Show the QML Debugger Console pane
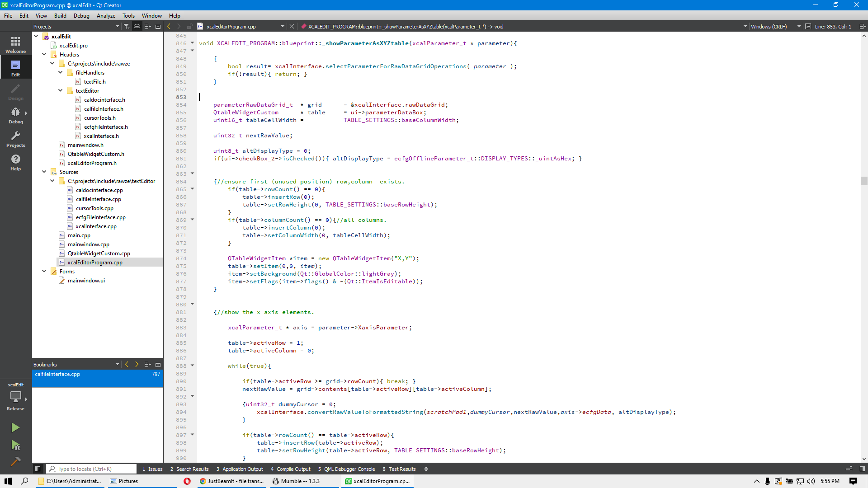 [346, 469]
